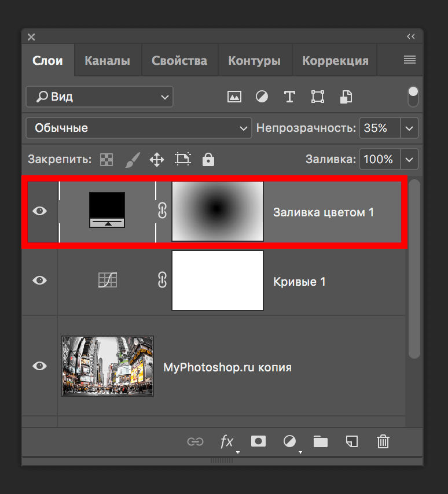
Task: Open the Свойства tab
Action: click(179, 61)
